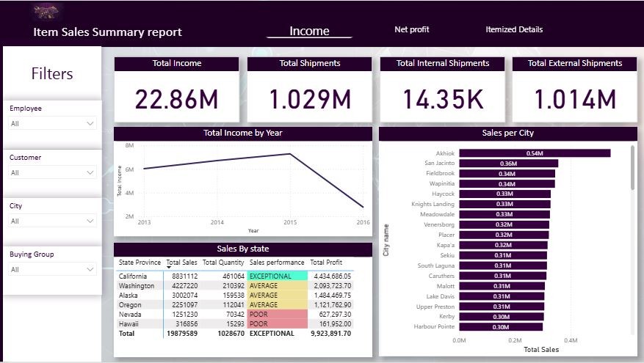
Task: Expand the Buying Group dropdown chevron
Action: pyautogui.click(x=90, y=269)
